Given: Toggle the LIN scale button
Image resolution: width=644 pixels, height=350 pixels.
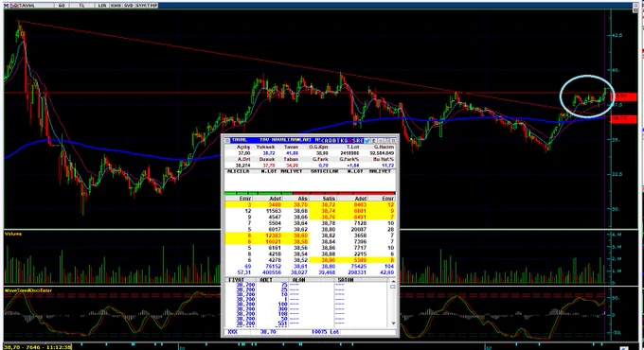Looking at the screenshot, I should click(x=102, y=6).
